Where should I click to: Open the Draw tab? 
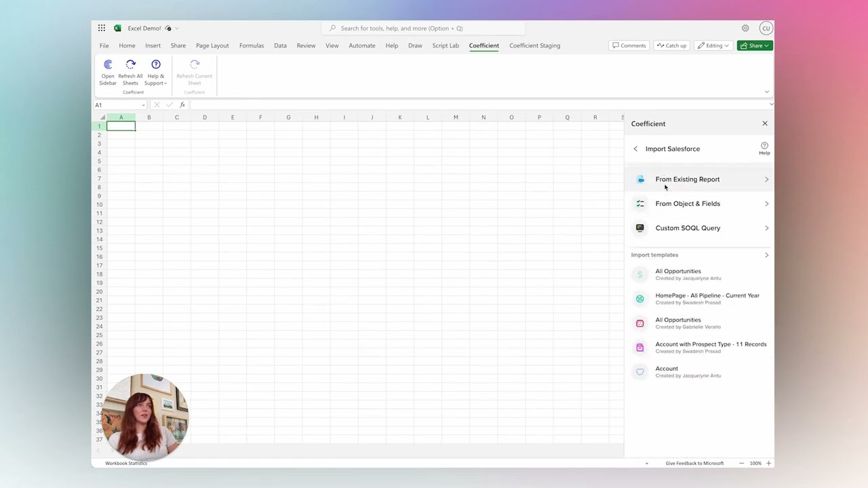(x=415, y=45)
